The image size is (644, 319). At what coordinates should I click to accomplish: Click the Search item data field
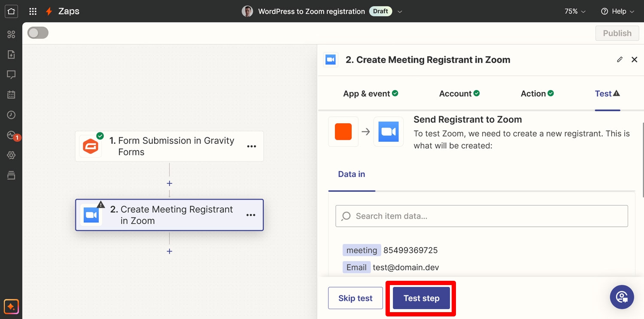482,216
